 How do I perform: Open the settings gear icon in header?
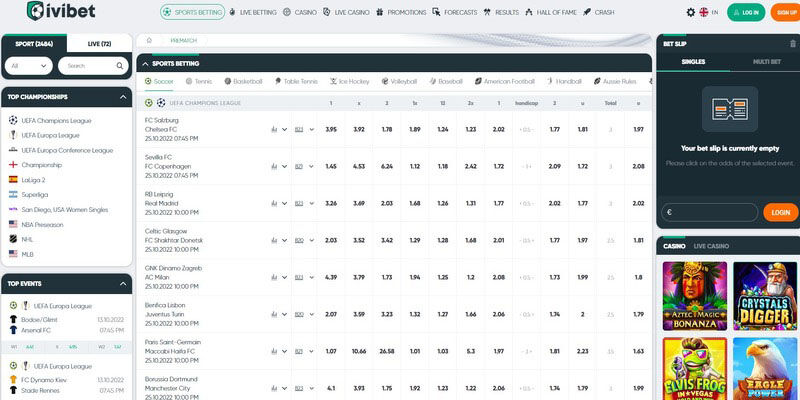(x=690, y=12)
